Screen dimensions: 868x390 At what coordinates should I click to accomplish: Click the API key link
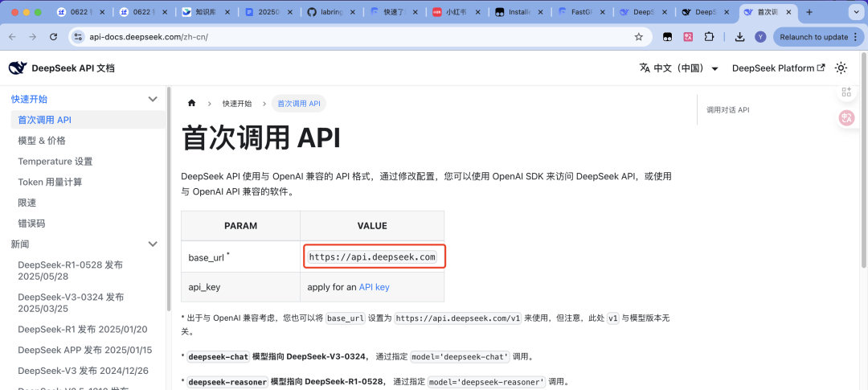[374, 287]
